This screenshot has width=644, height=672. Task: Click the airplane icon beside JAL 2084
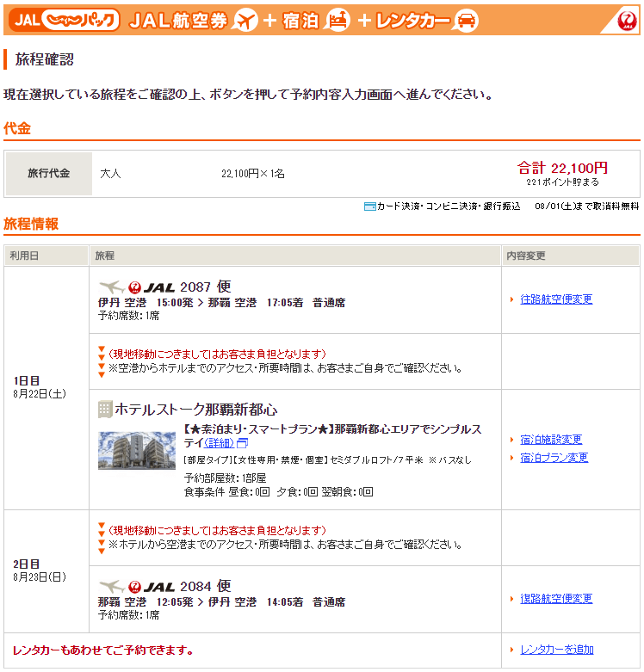click(x=111, y=586)
